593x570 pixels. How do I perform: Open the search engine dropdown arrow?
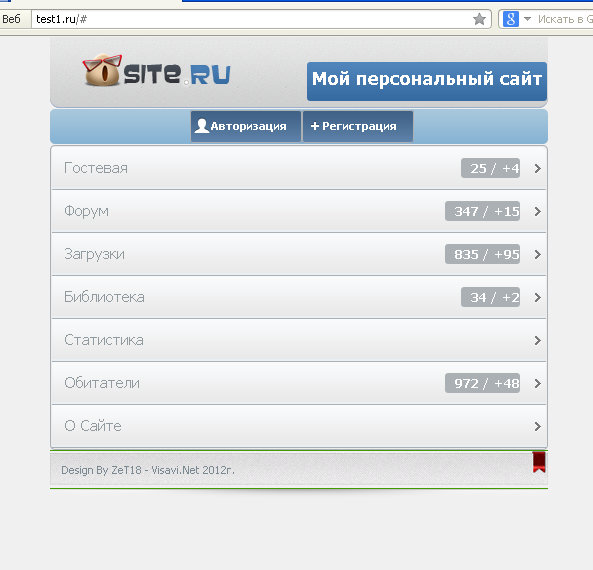[x=527, y=19]
